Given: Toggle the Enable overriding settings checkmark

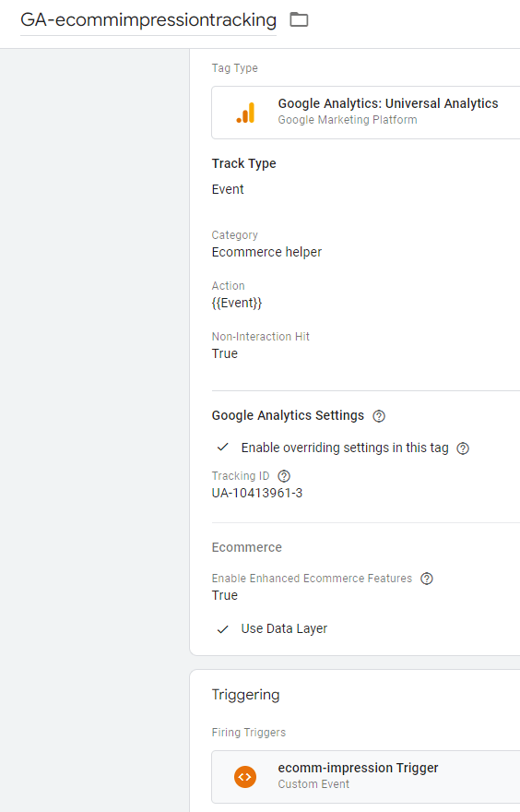Looking at the screenshot, I should (223, 448).
